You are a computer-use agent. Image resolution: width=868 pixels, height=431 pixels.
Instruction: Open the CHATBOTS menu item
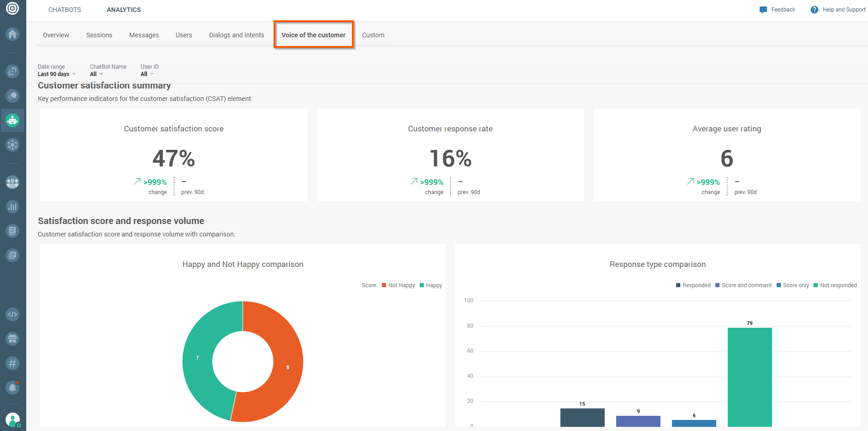click(x=65, y=10)
